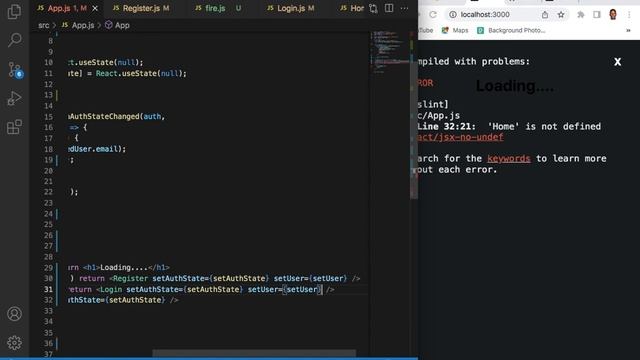Open the Explorer view in activity bar
This screenshot has height=360, width=640.
(x=14, y=11)
